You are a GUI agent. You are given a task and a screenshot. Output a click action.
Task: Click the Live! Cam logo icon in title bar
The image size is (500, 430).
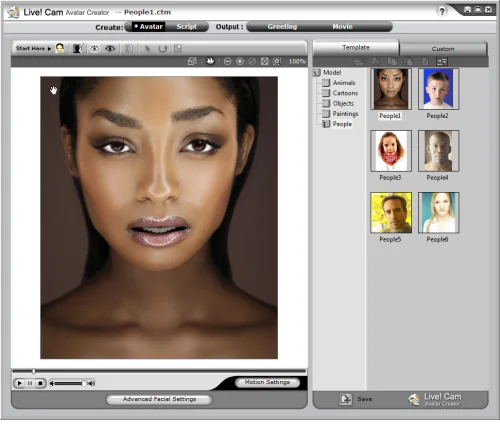[13, 12]
